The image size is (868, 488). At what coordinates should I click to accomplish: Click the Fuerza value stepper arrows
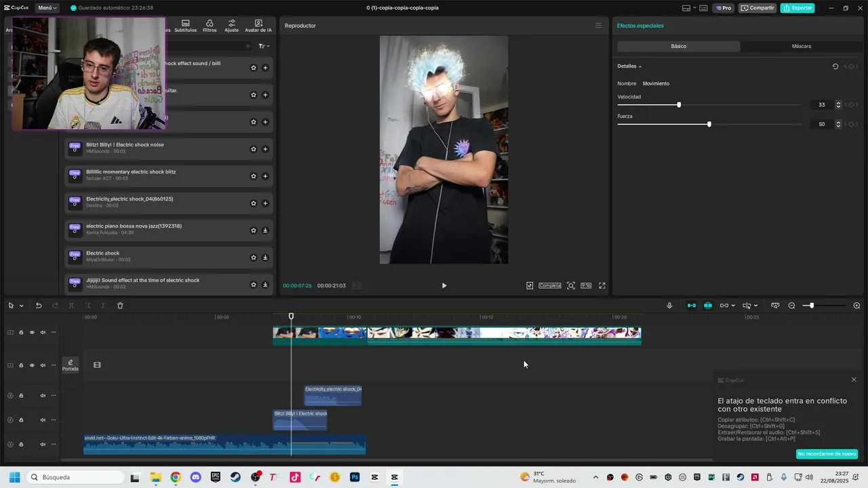(838, 124)
